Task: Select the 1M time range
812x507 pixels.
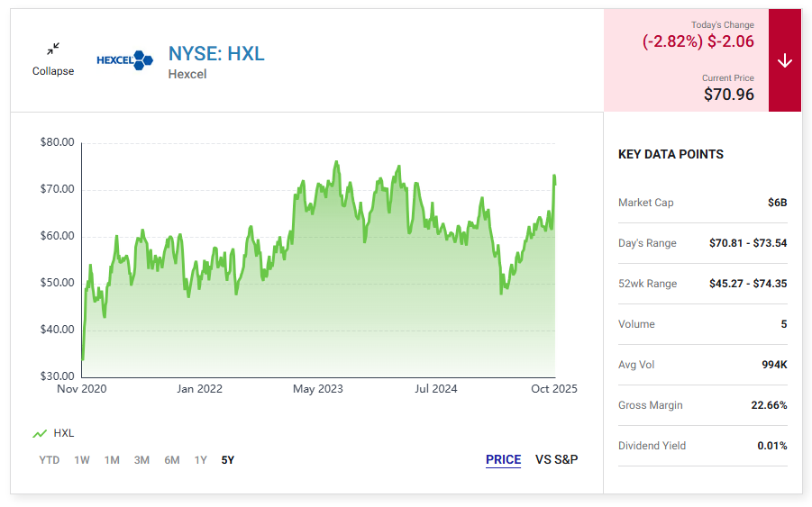Action: (x=112, y=460)
